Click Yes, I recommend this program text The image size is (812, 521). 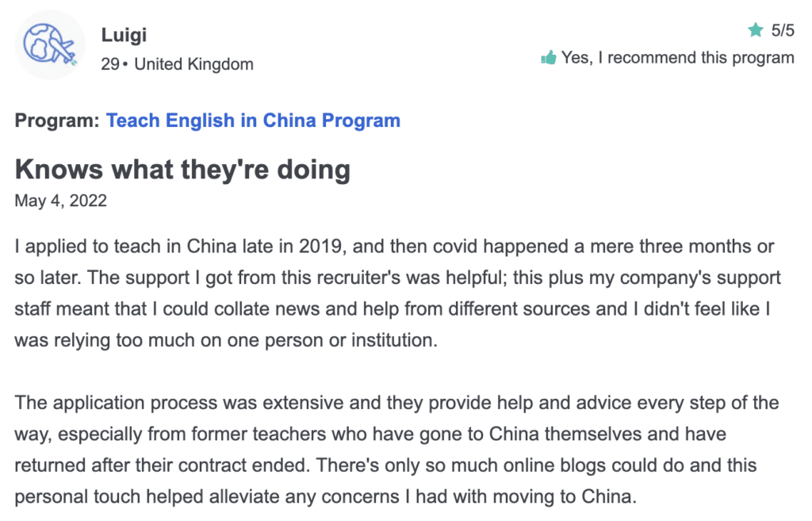(677, 57)
